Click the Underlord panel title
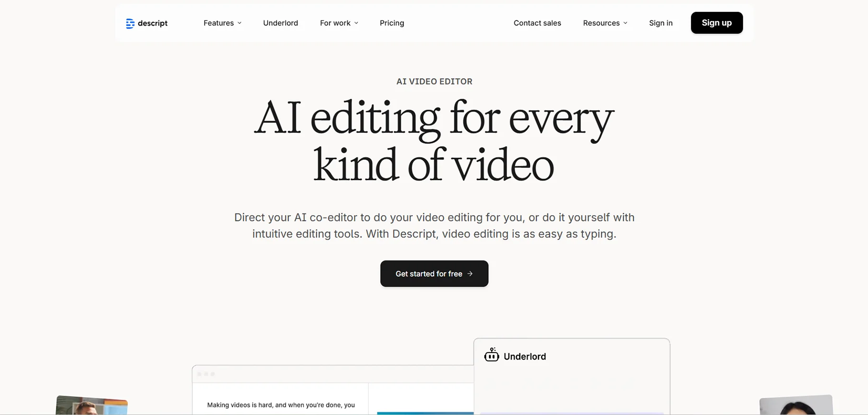Screen dimensions: 868x415 click(525, 356)
